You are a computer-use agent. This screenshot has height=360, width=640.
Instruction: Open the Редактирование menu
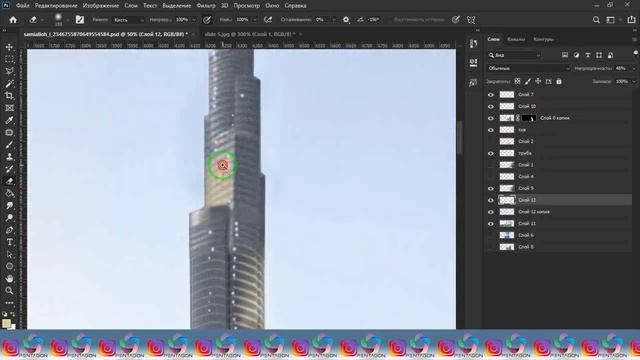click(x=56, y=6)
